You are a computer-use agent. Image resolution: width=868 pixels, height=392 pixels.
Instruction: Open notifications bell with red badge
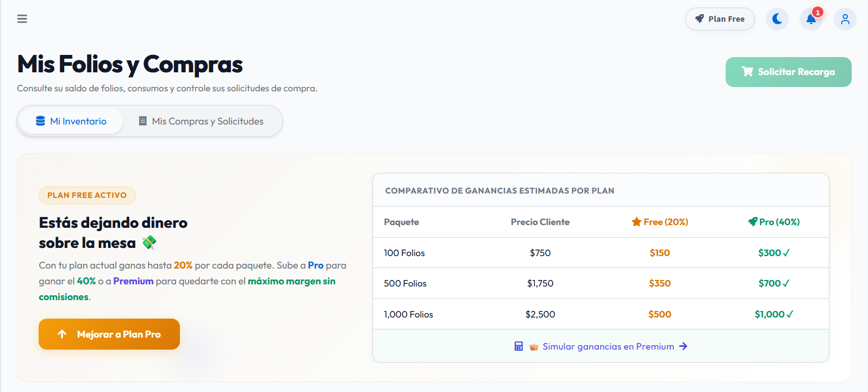811,19
